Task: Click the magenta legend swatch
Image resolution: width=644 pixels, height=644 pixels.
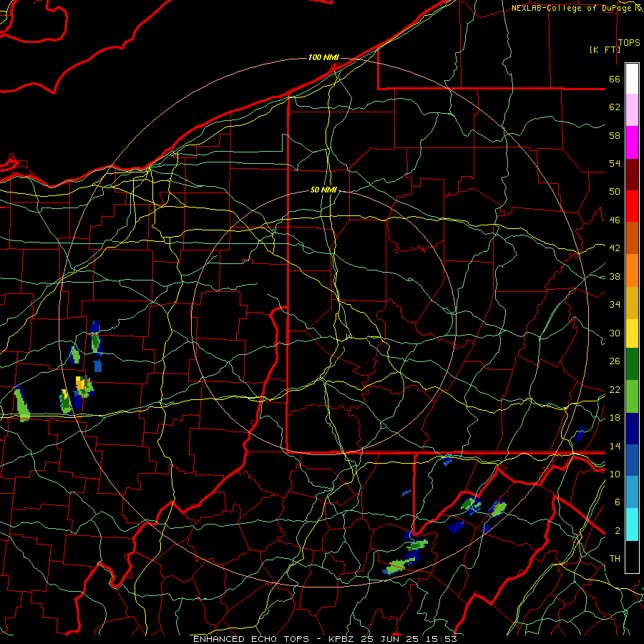Action: click(x=632, y=142)
